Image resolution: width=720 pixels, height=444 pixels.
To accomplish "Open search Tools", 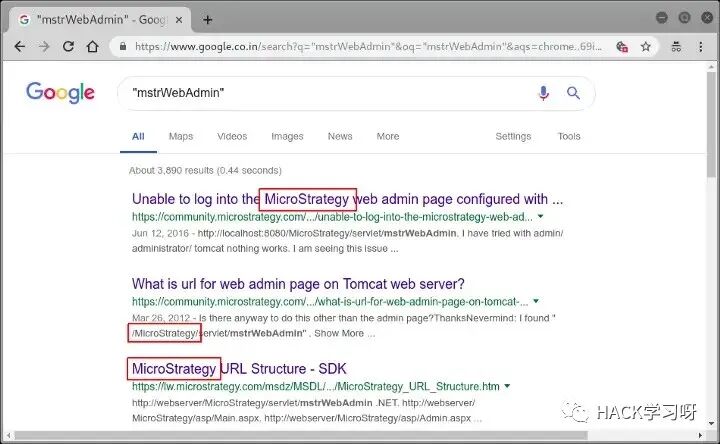I will coord(568,136).
